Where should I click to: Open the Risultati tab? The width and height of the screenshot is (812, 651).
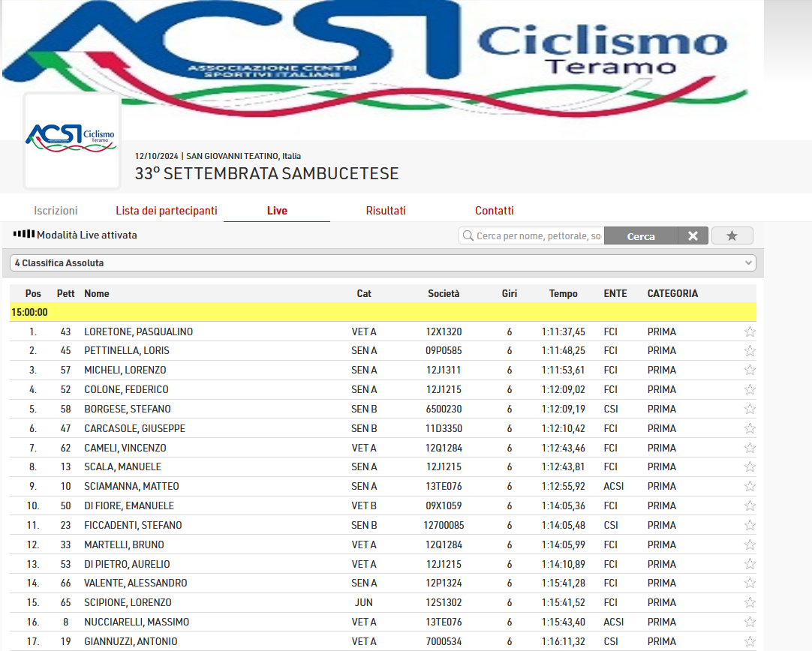pos(386,211)
